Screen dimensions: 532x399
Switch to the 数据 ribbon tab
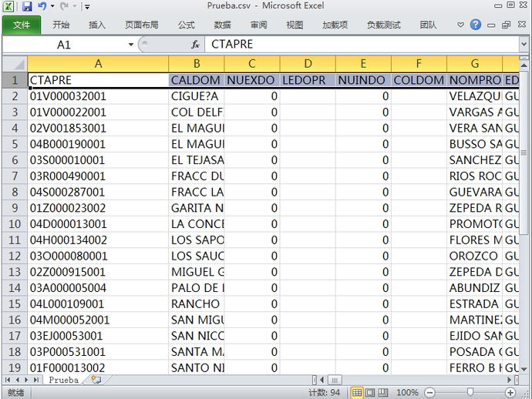pyautogui.click(x=222, y=25)
